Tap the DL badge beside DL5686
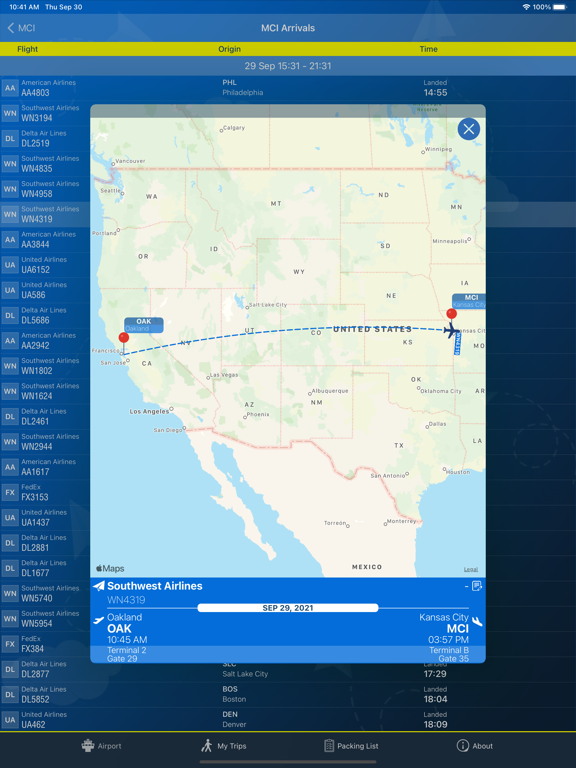 click(10, 315)
